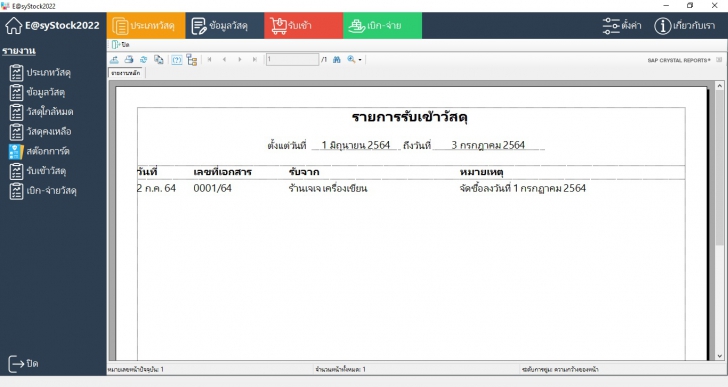Viewport: 728px width, 387px height.
Task: Click remark จัดซื้อลงวันที่ 1 กรกฎาคม 2564
Action: (523, 188)
